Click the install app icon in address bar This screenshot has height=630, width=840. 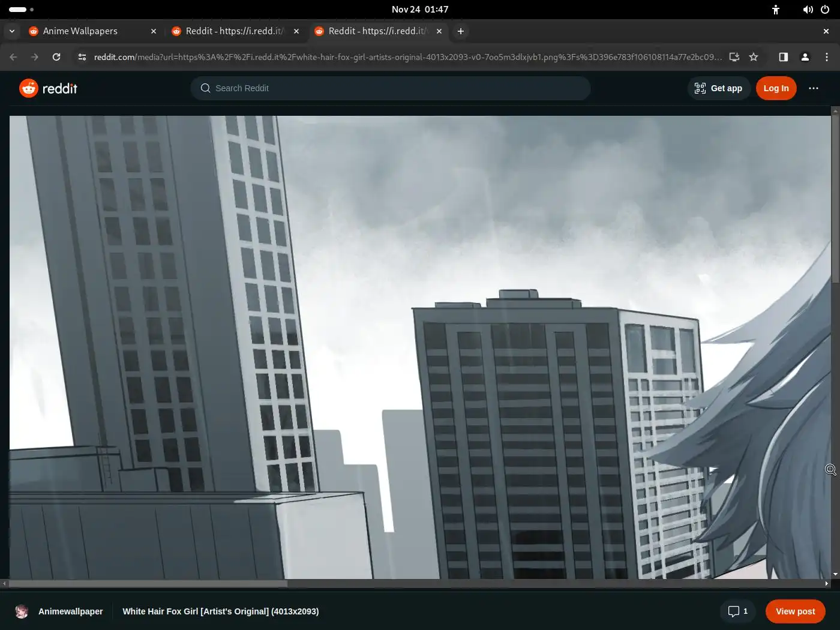pyautogui.click(x=734, y=57)
